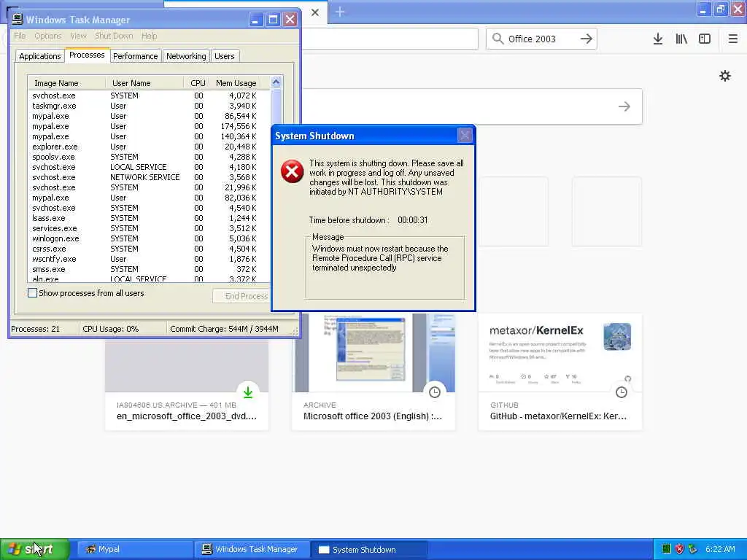
Task: Click the red error icon in System Shutdown dialog
Action: (292, 171)
